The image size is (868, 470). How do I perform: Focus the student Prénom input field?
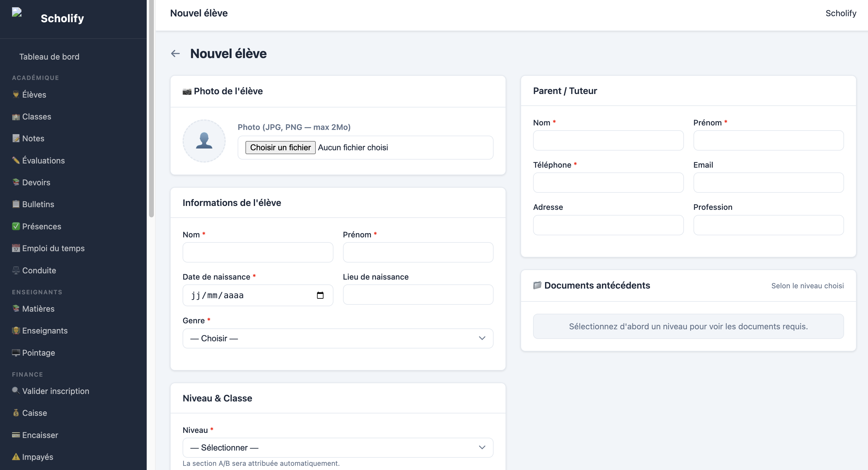(x=418, y=252)
